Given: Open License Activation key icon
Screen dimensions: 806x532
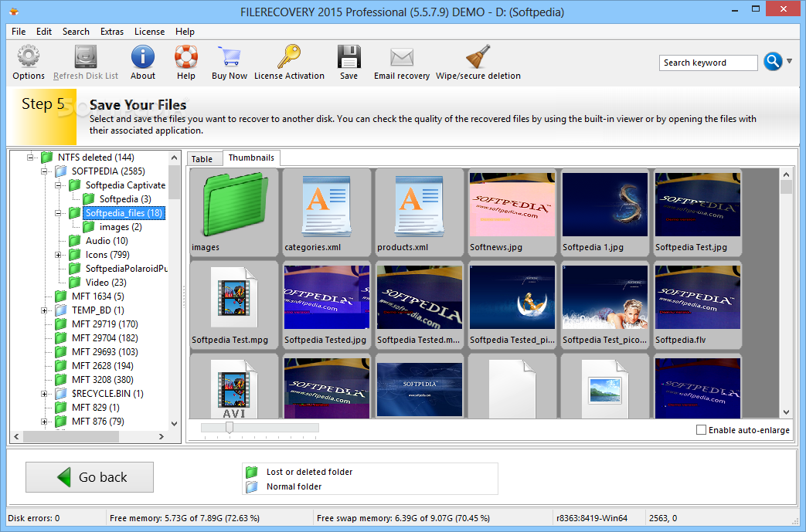Looking at the screenshot, I should pos(289,56).
